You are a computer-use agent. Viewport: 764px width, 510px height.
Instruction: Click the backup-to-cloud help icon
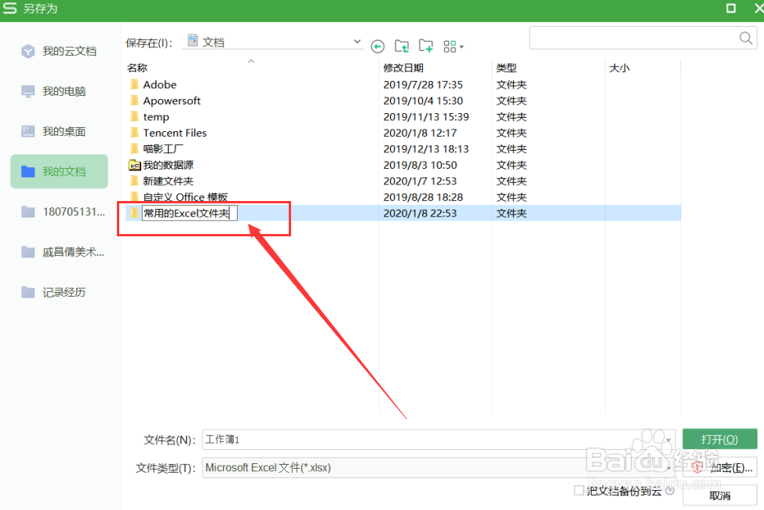670,491
